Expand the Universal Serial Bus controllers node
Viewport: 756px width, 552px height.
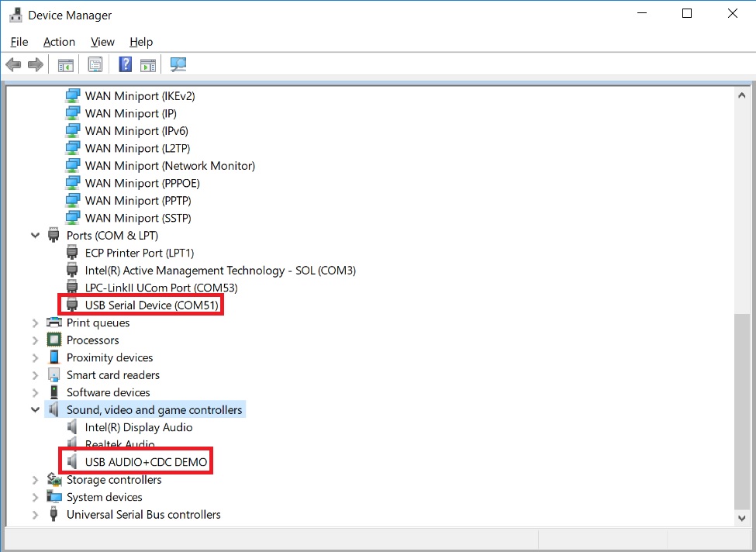[35, 514]
